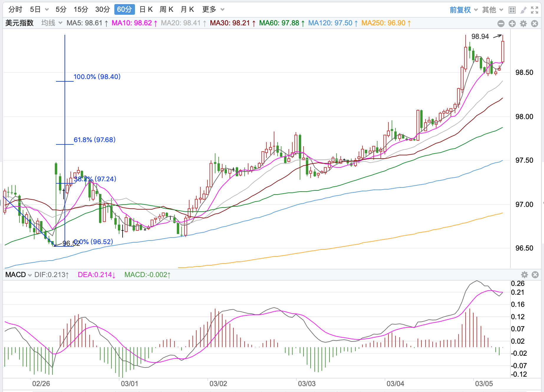Switch to the 日K chart tab
This screenshot has width=544, height=392.
[146, 9]
